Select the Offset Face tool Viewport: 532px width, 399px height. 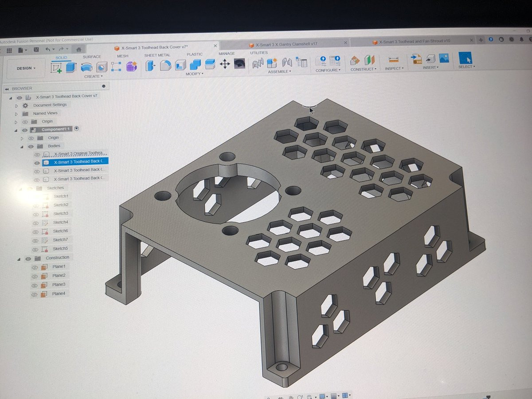[x=210, y=64]
